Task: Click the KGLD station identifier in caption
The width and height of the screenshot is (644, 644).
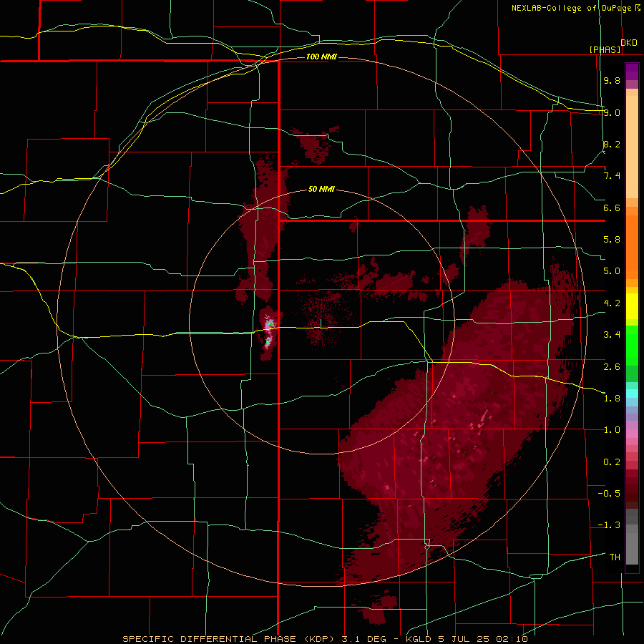Action: 417,639
